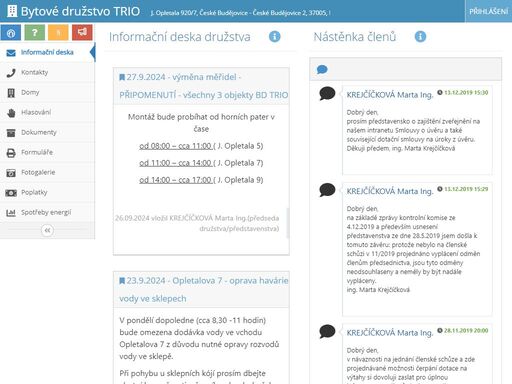Go to Dokumenty section
512x384 pixels.
pyautogui.click(x=47, y=132)
